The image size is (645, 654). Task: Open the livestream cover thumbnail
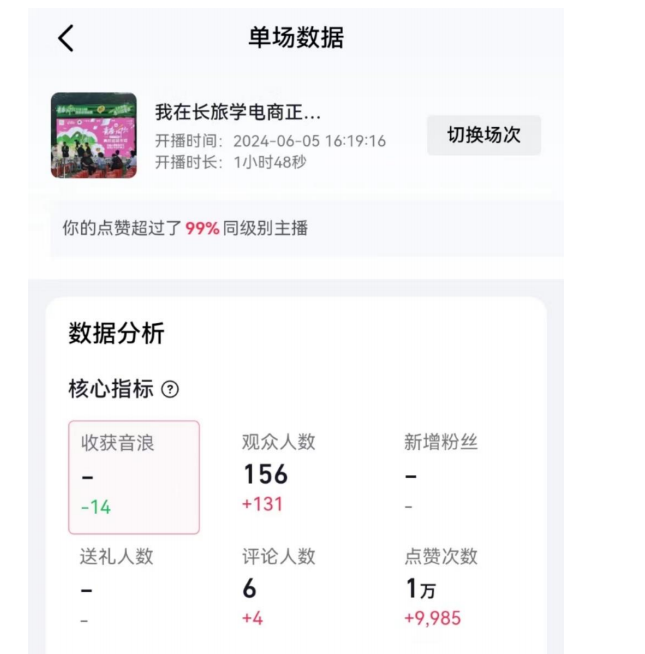[93, 135]
